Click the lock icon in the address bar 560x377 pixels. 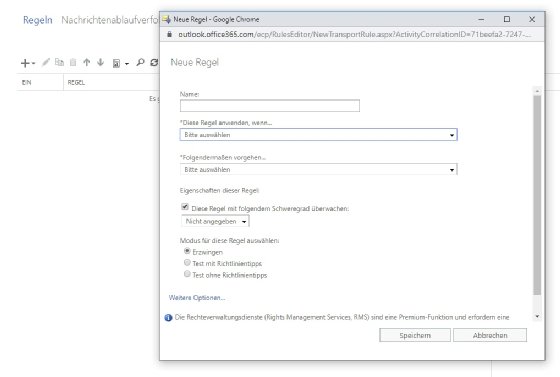pos(170,34)
